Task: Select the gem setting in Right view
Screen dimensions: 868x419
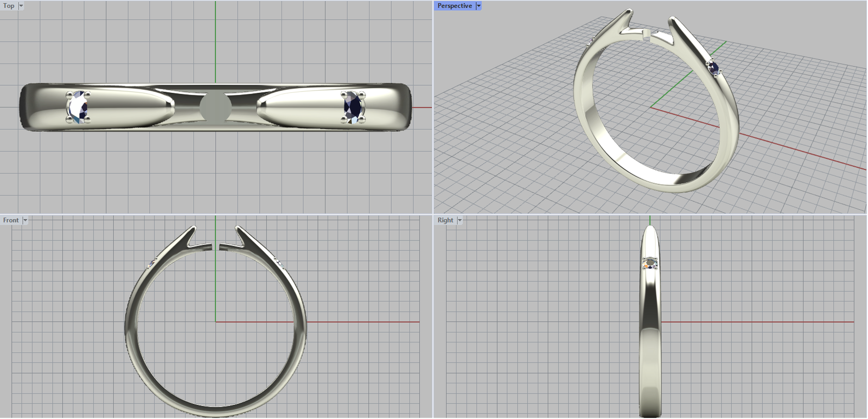Action: tap(650, 263)
